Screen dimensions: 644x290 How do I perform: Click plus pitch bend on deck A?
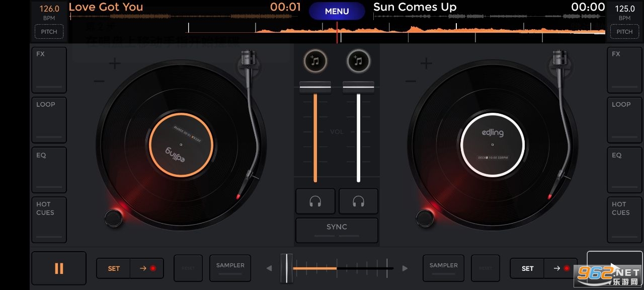click(115, 64)
